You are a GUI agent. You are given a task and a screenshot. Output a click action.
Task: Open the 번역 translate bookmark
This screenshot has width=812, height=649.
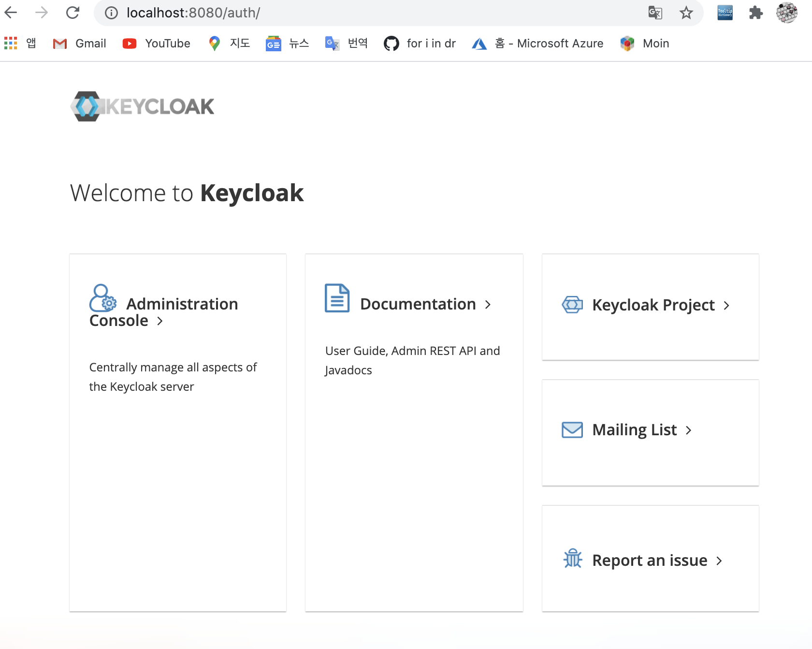click(347, 44)
